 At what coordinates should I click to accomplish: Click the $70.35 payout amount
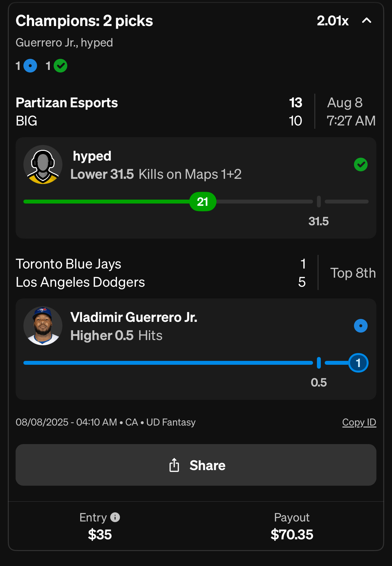292,535
